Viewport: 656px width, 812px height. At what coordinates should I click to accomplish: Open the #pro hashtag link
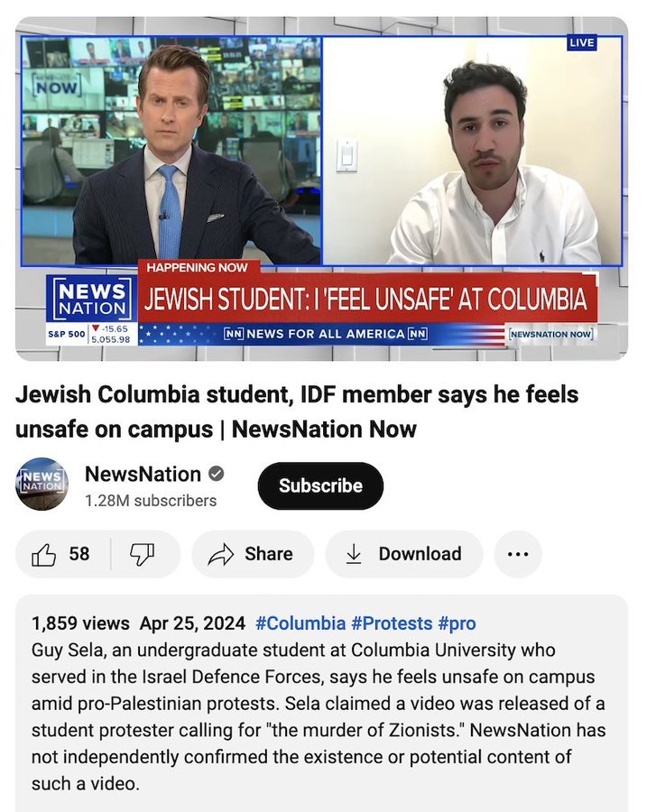tap(457, 623)
